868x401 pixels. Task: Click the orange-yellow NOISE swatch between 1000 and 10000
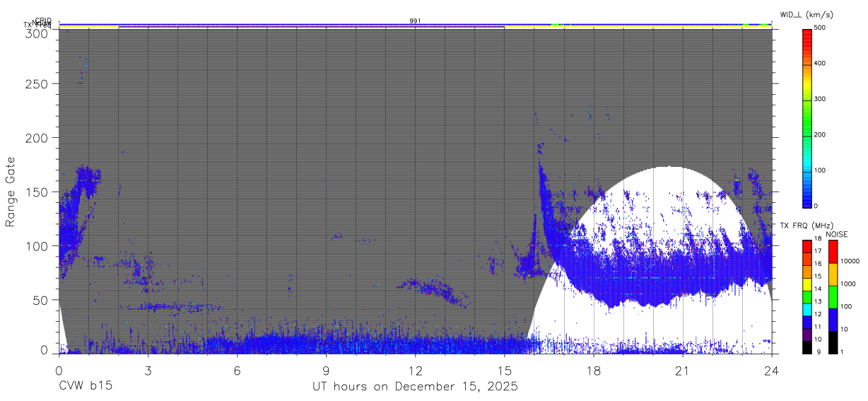(x=833, y=274)
